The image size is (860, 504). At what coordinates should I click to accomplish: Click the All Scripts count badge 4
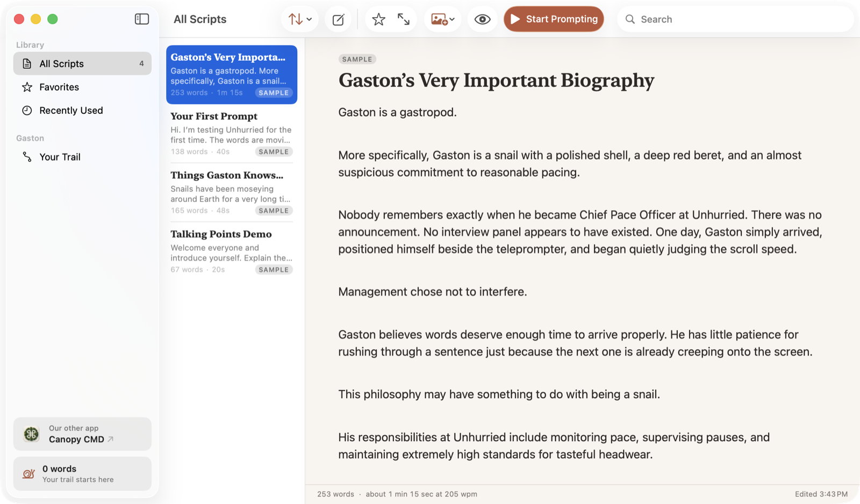tap(141, 63)
